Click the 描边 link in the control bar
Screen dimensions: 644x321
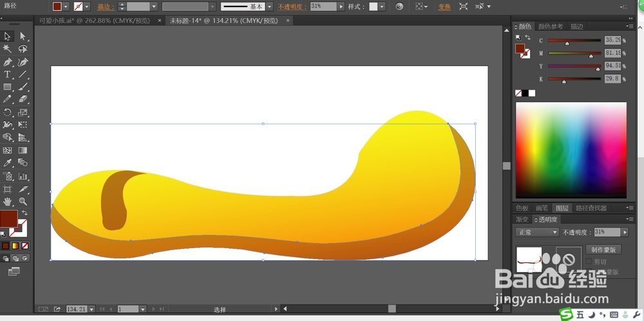(106, 6)
